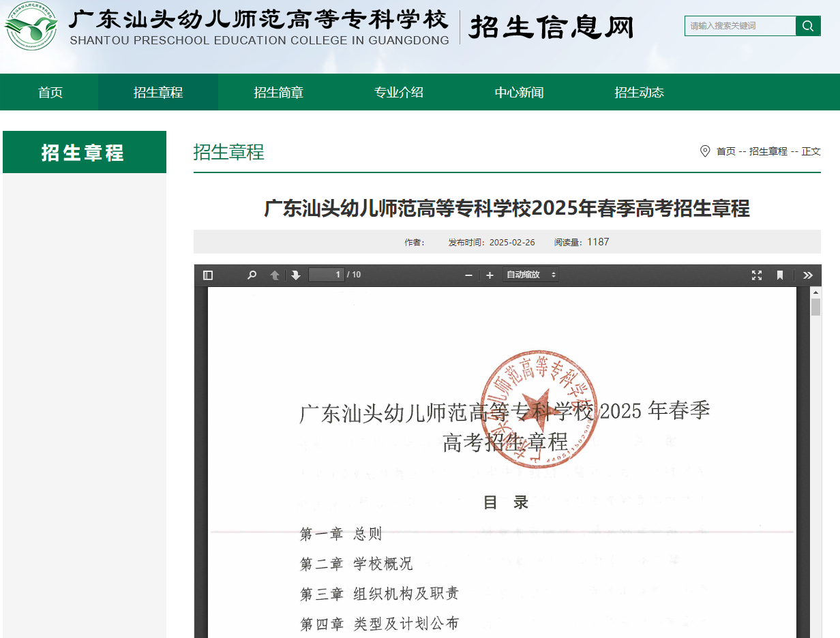The height and width of the screenshot is (638, 840).
Task: Click the green search magnifier button
Action: (808, 25)
